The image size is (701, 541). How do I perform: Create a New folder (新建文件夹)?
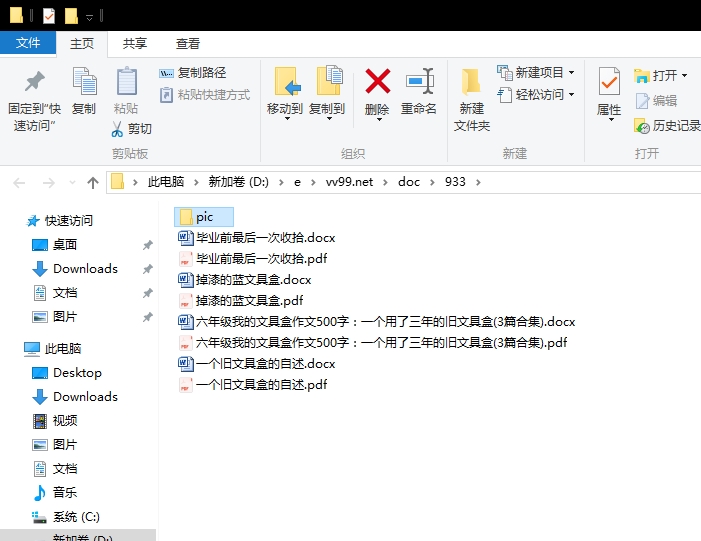point(472,100)
